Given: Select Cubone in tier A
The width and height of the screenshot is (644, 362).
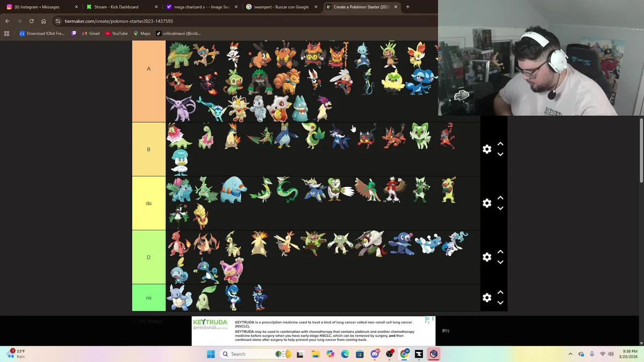Looking at the screenshot, I should 280,109.
